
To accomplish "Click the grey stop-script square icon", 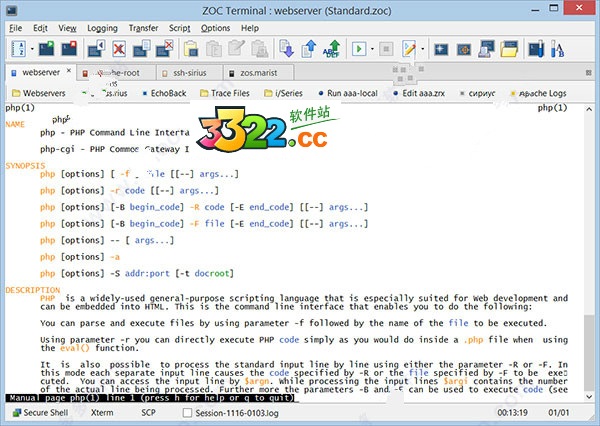I will point(386,49).
